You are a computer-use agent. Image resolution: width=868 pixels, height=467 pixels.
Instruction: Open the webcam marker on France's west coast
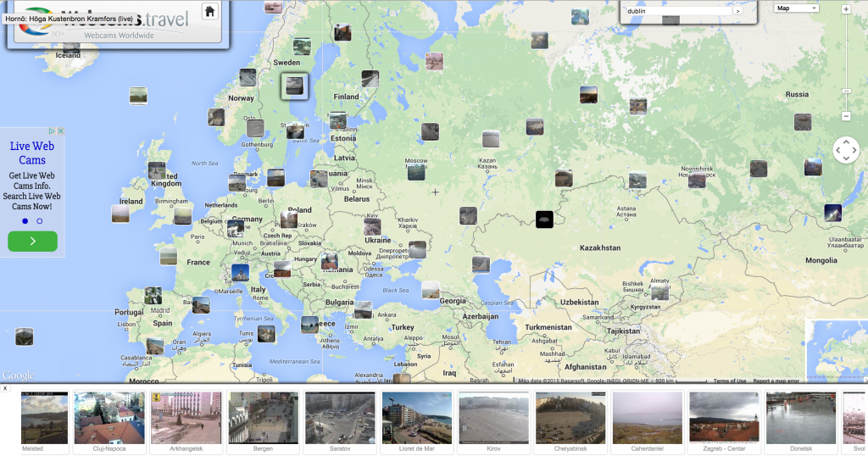(x=169, y=256)
